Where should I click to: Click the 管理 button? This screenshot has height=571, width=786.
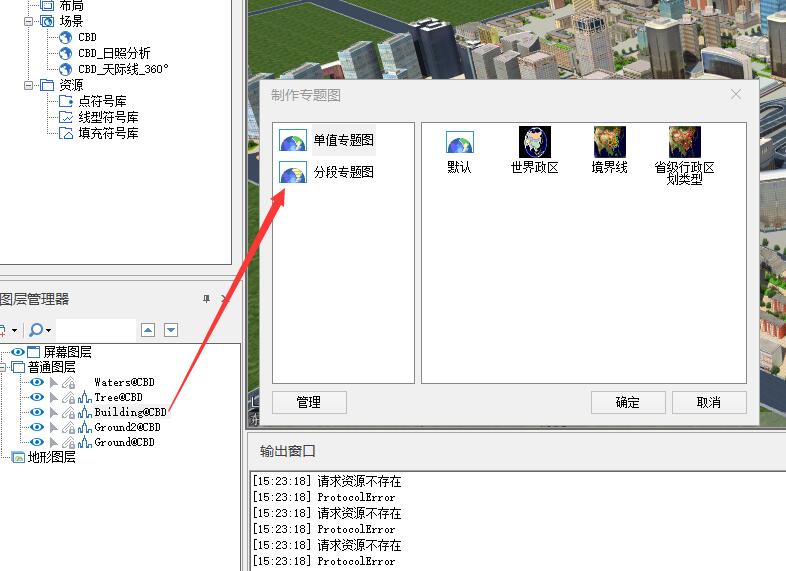tap(309, 403)
